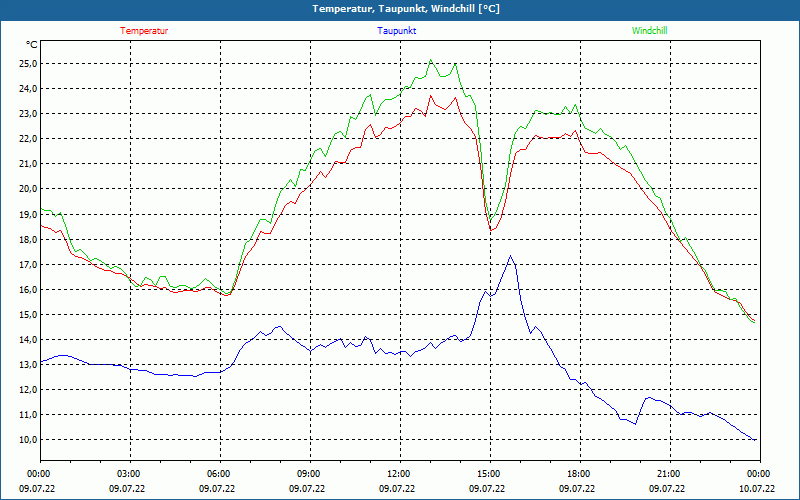Select the blue Taupunkt legend label
Screen dimensions: 800x500
click(397, 30)
